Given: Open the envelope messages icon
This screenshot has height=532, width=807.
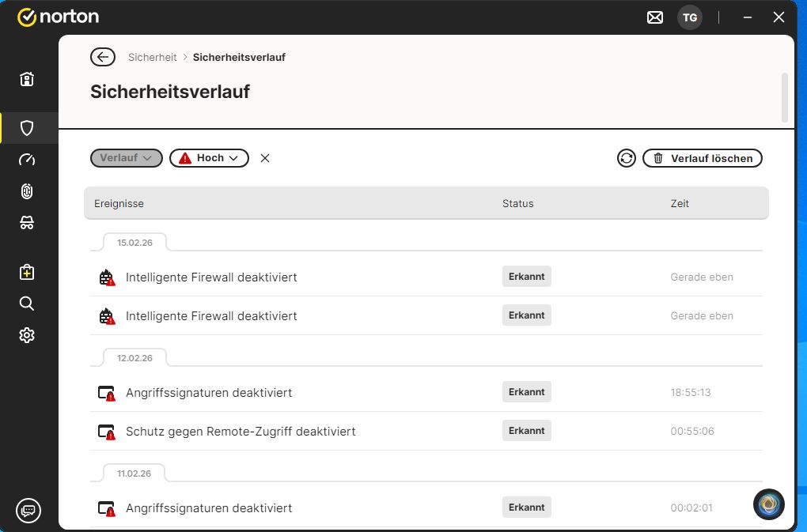Looking at the screenshot, I should coord(655,17).
